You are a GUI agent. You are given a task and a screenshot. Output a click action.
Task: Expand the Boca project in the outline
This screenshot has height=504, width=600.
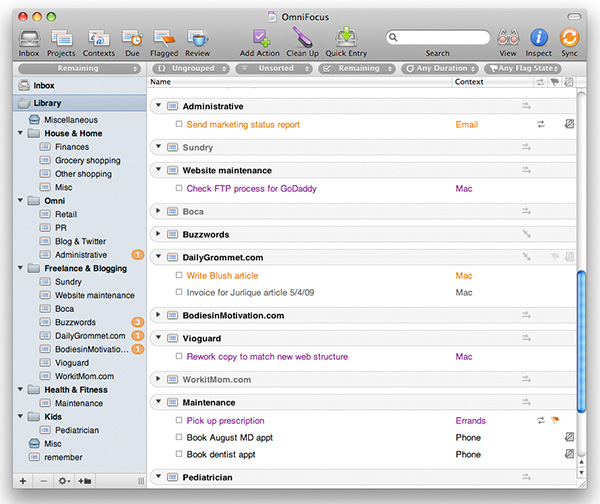158,211
